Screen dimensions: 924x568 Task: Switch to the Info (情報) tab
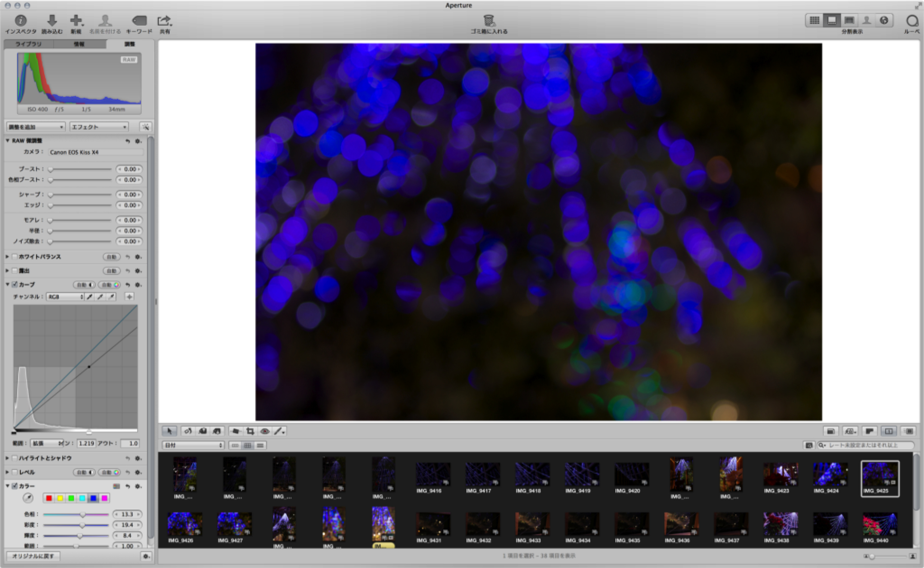(79, 44)
